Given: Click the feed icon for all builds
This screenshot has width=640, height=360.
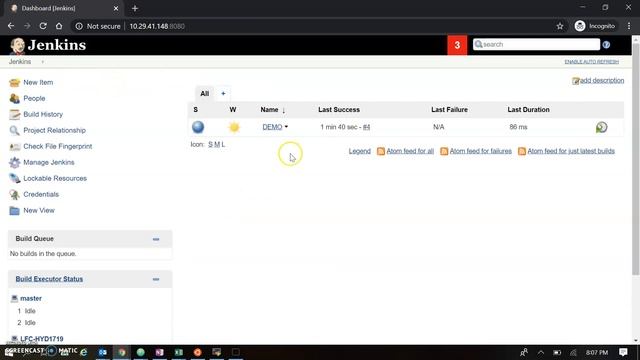Looking at the screenshot, I should click(380, 151).
